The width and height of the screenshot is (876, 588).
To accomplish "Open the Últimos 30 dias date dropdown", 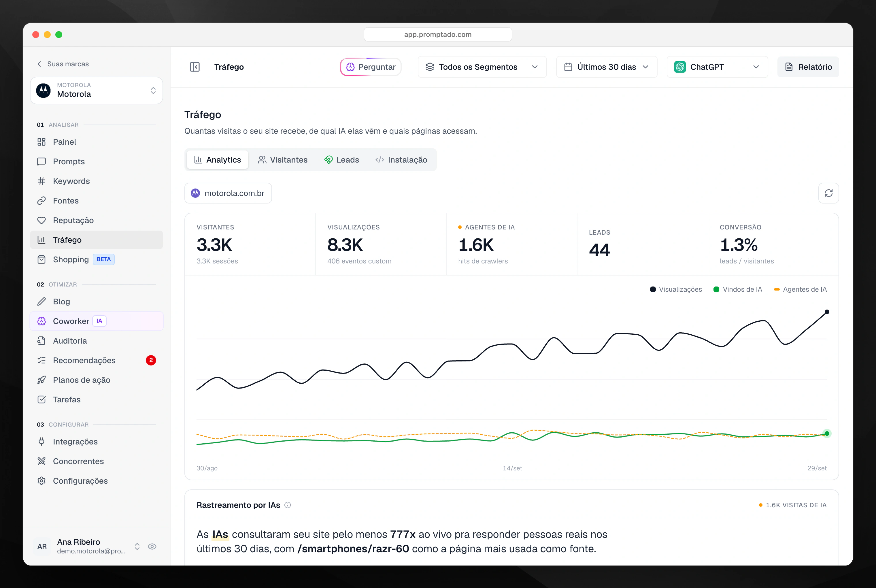I will [x=607, y=67].
